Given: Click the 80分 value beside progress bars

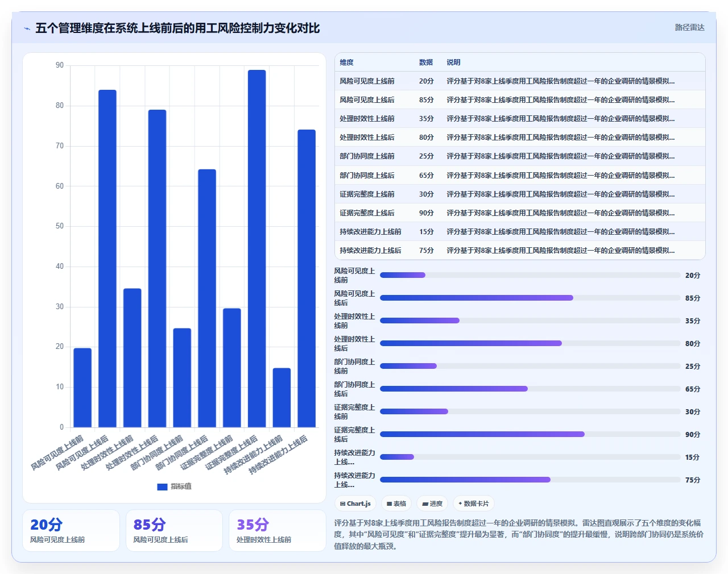Looking at the screenshot, I should pos(693,343).
